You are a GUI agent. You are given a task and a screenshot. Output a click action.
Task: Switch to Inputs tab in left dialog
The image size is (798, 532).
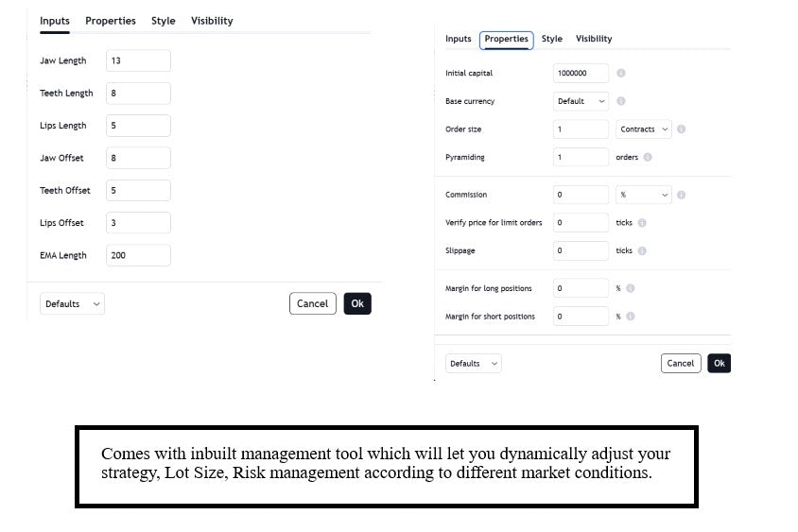point(55,21)
